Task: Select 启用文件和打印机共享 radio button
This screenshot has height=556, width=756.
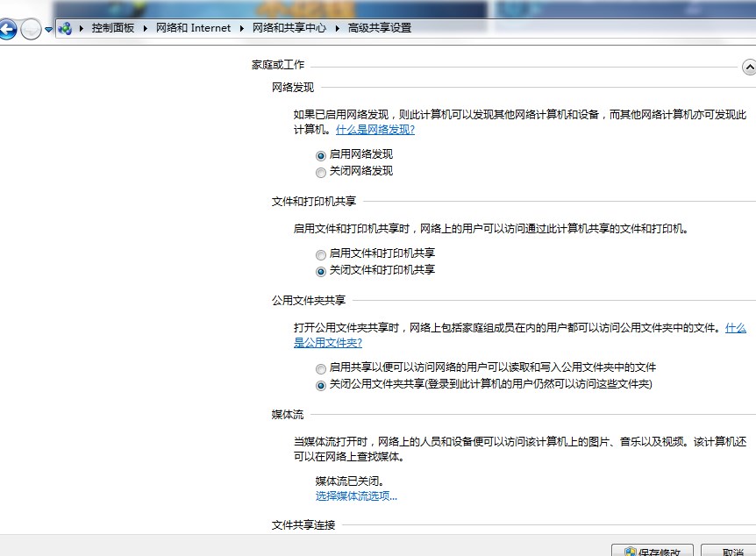Action: pyautogui.click(x=321, y=254)
